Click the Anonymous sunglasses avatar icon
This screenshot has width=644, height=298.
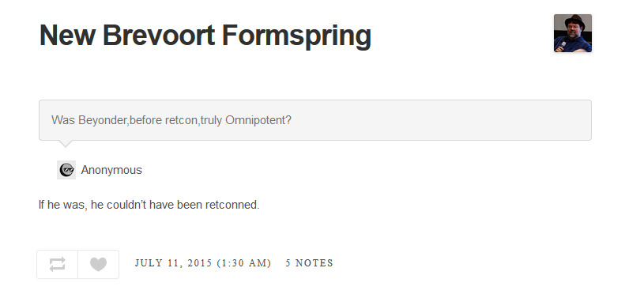pyautogui.click(x=66, y=170)
